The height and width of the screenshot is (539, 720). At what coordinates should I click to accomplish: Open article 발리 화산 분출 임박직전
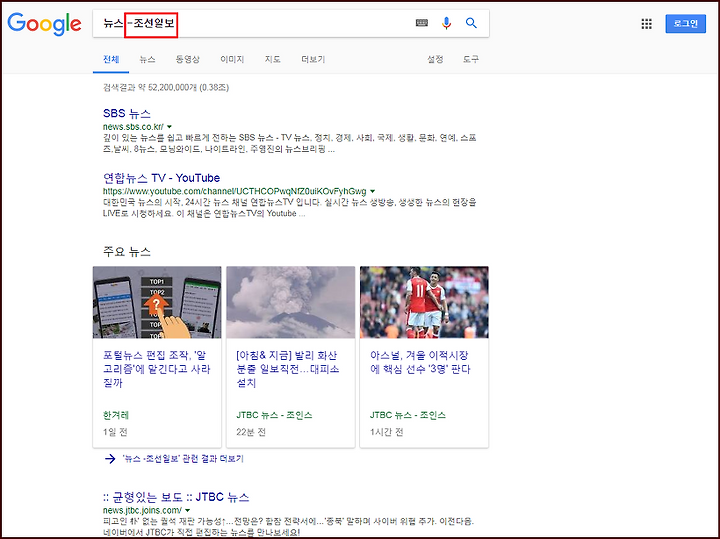pyautogui.click(x=288, y=369)
